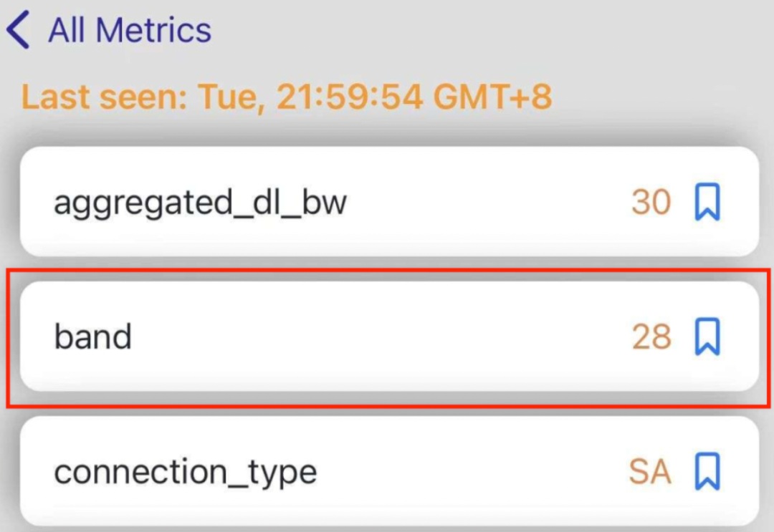Bookmark the connection_type metric
The image size is (774, 532).
(707, 471)
